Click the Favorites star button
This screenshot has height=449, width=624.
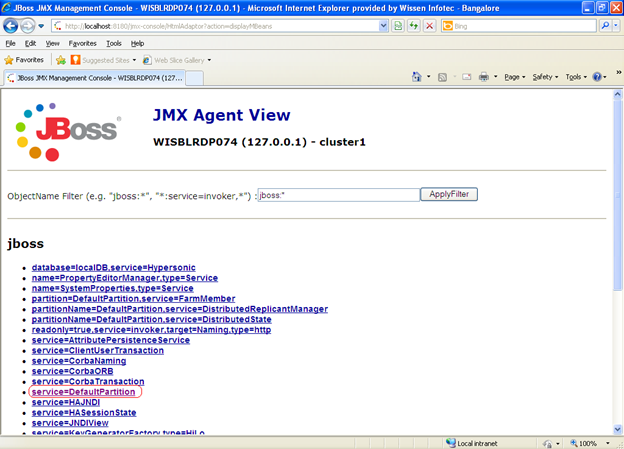[x=24, y=60]
